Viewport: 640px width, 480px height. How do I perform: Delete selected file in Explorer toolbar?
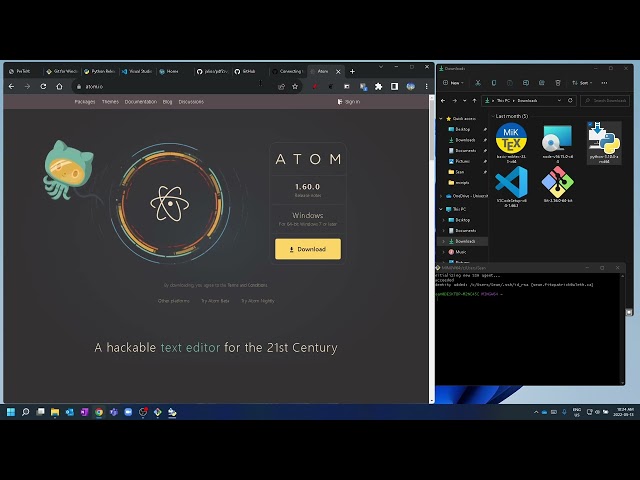[558, 83]
